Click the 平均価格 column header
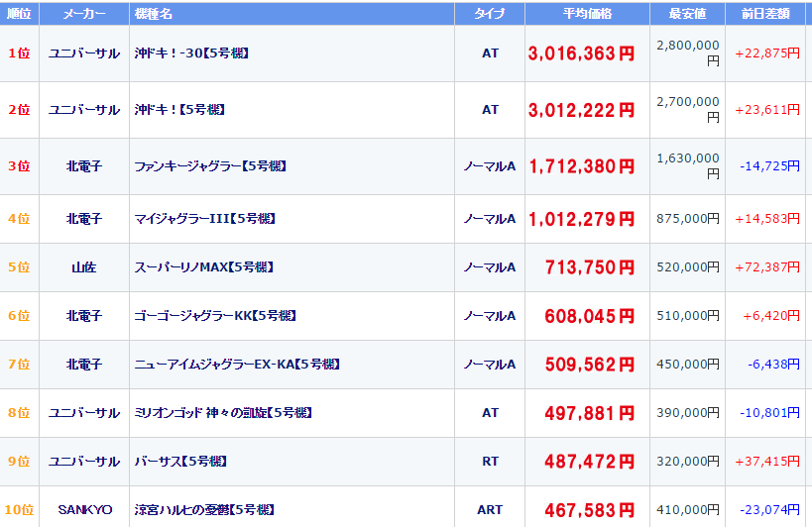This screenshot has height=527, width=812. coord(587,14)
